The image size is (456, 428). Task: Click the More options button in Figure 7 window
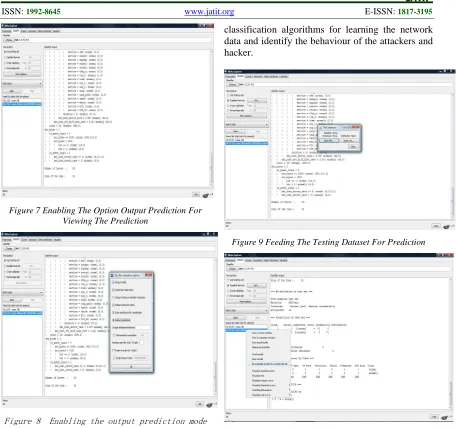[22, 74]
